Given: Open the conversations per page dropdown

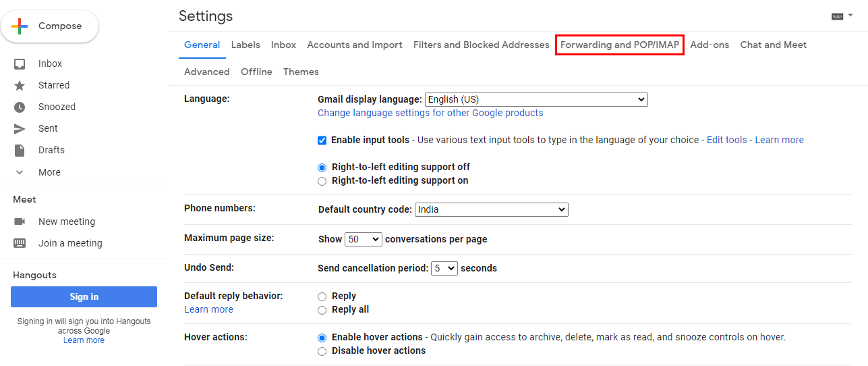Looking at the screenshot, I should pos(364,239).
